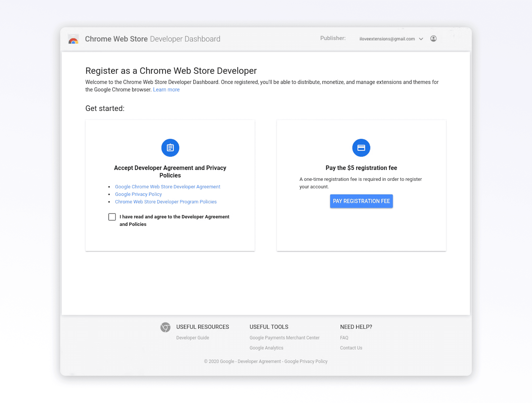Open Chrome Web Store Developer Program Policies link

[166, 202]
